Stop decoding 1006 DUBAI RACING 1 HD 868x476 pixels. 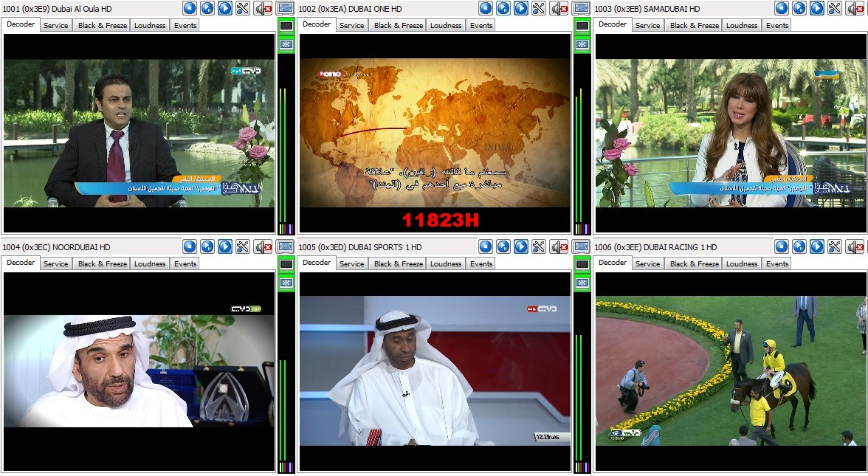click(782, 246)
